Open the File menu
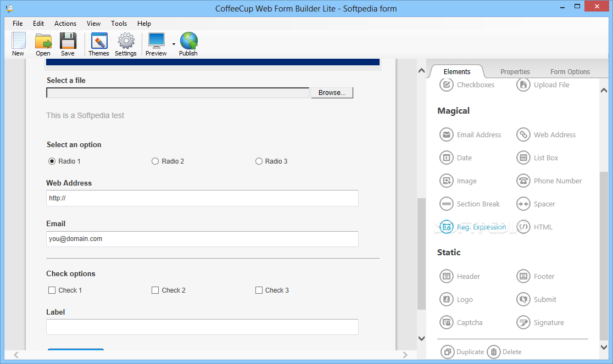The height and width of the screenshot is (364, 613). point(18,24)
